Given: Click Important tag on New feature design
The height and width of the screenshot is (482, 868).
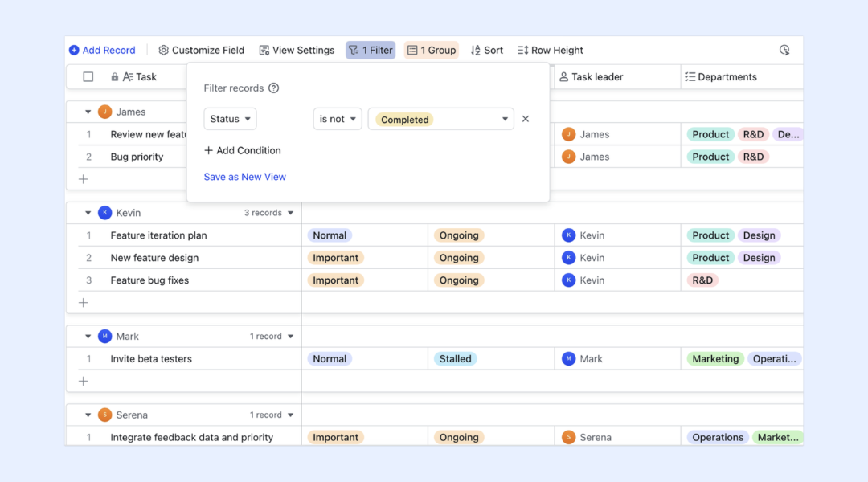Looking at the screenshot, I should [335, 258].
